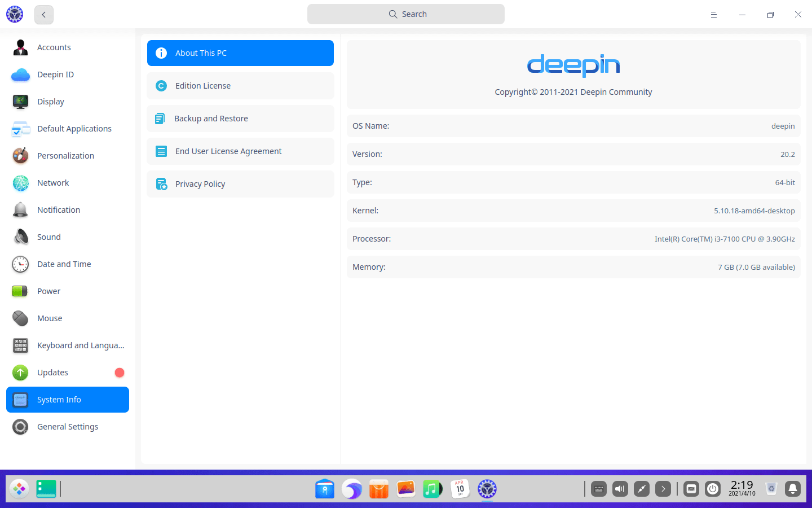Click the volume icon in the tray
Viewport: 812px width, 508px height.
tap(620, 489)
